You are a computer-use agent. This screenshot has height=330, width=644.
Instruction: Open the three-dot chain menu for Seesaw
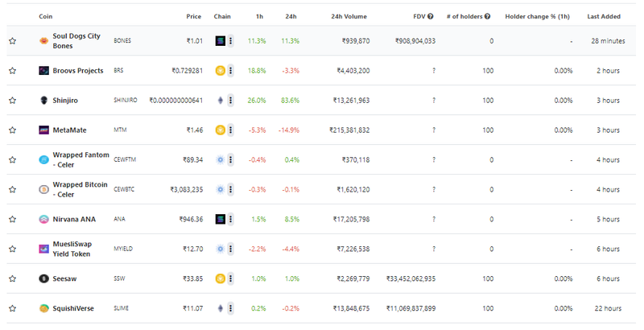click(230, 278)
